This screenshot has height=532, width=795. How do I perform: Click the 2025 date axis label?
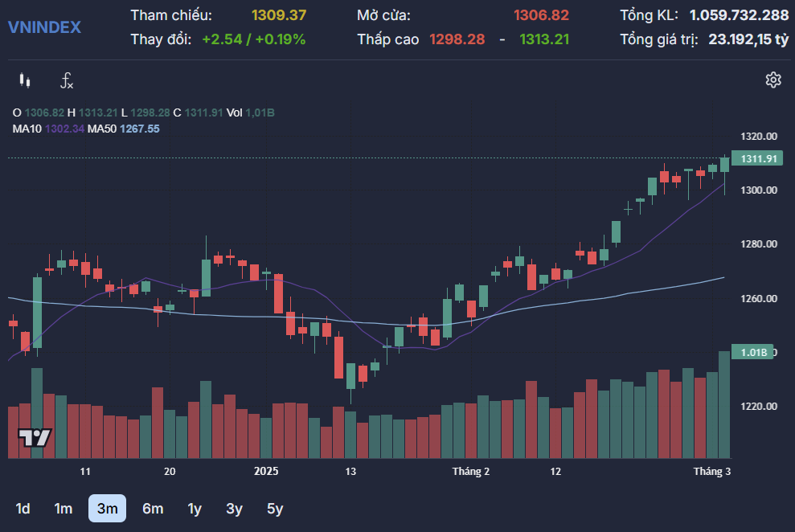(x=265, y=472)
